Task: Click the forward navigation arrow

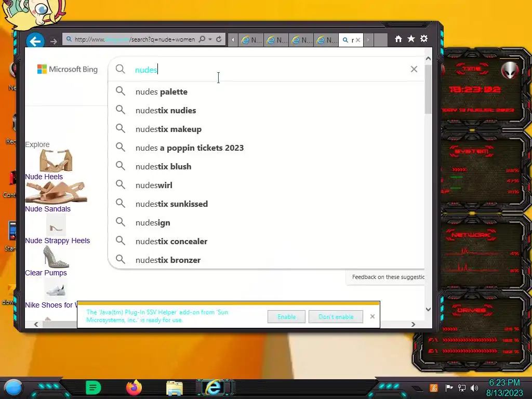Action: coord(54,42)
